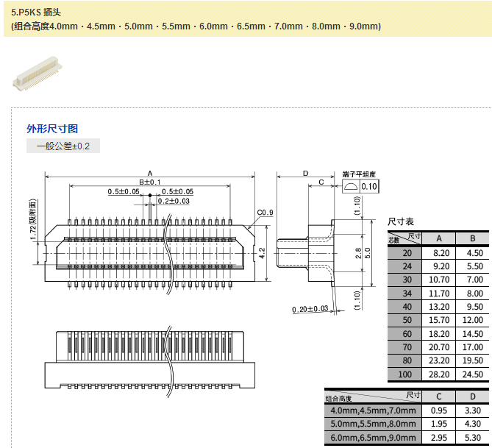Click the flatness symbol box showing 0.10
492x448 pixels.
360,186
